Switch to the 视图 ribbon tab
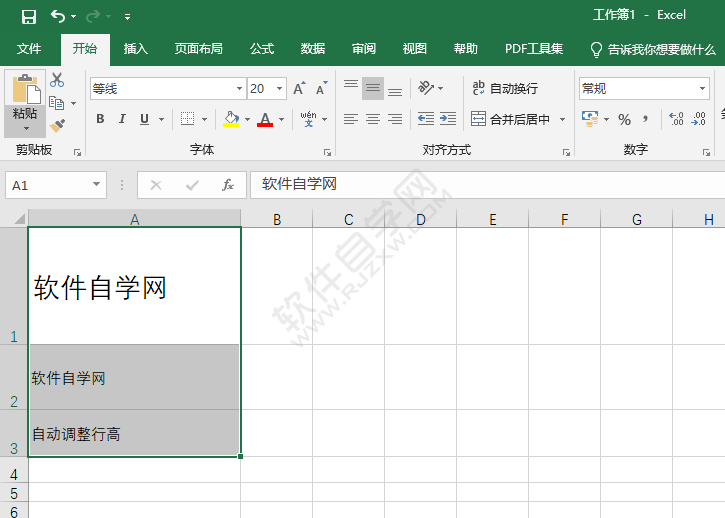Viewport: 725px width, 518px height. point(415,49)
